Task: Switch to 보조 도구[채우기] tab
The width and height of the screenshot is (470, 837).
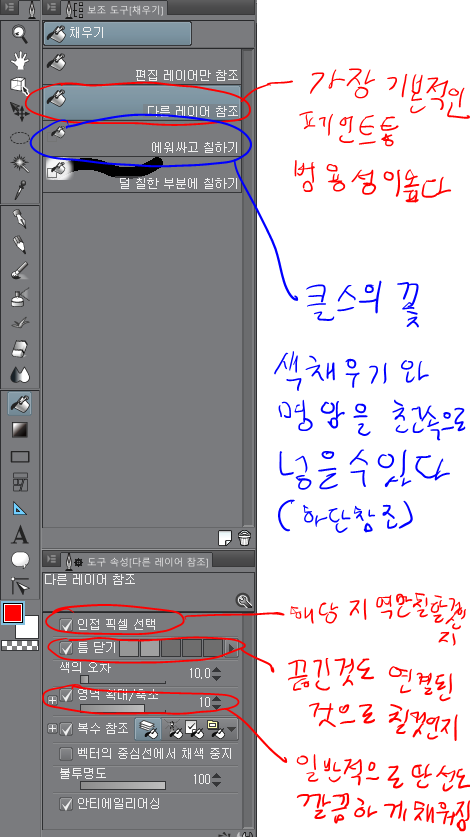Action: (x=115, y=9)
